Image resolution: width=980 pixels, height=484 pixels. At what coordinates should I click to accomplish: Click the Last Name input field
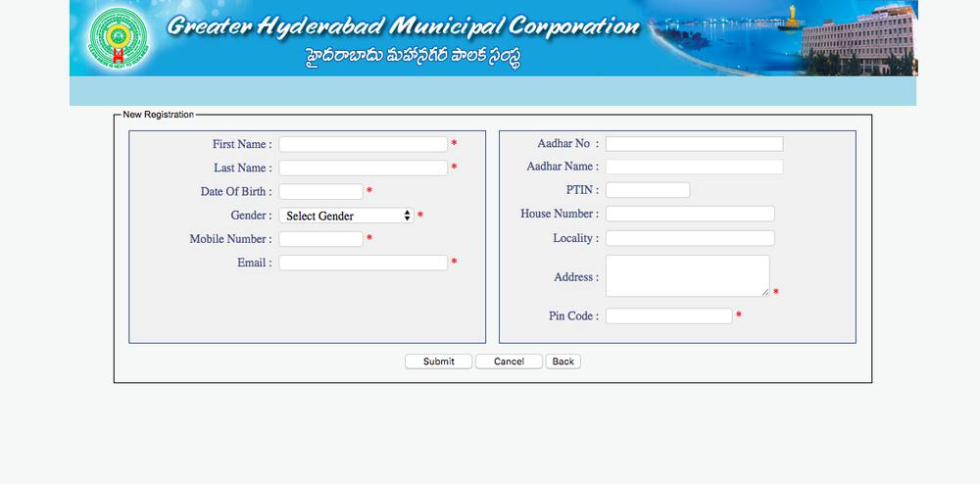tap(364, 168)
